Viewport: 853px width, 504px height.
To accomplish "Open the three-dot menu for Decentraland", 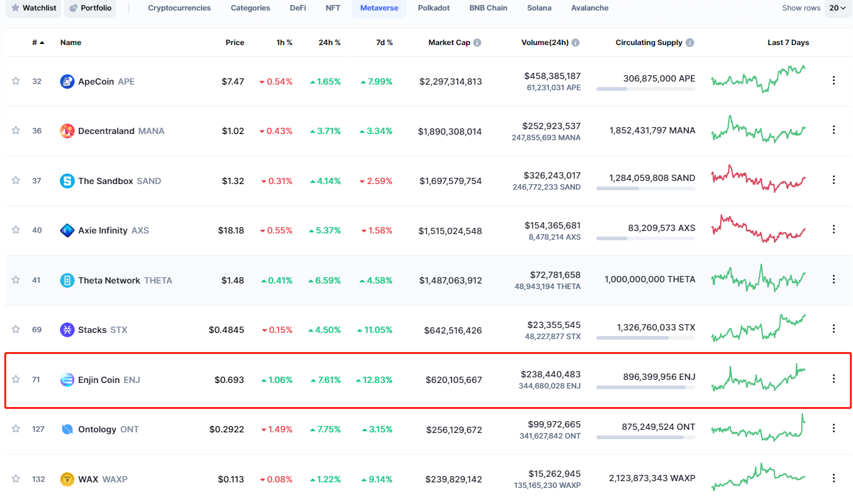I will (x=834, y=130).
